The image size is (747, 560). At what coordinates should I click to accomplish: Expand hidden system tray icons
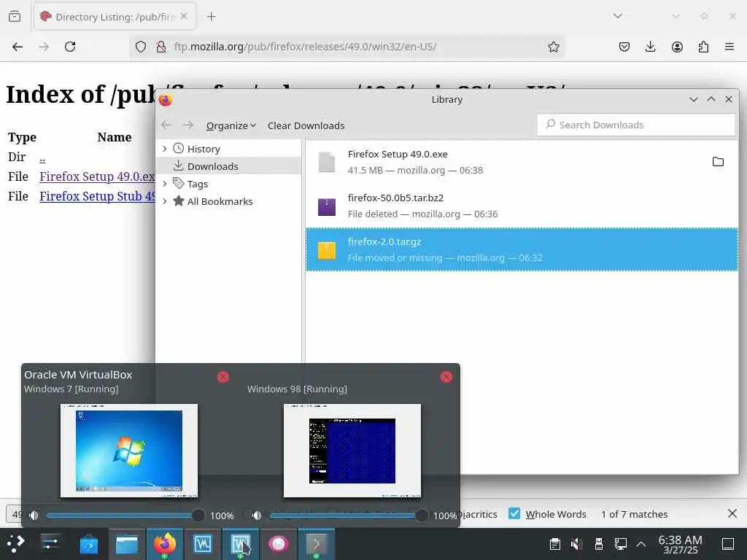[x=641, y=544]
